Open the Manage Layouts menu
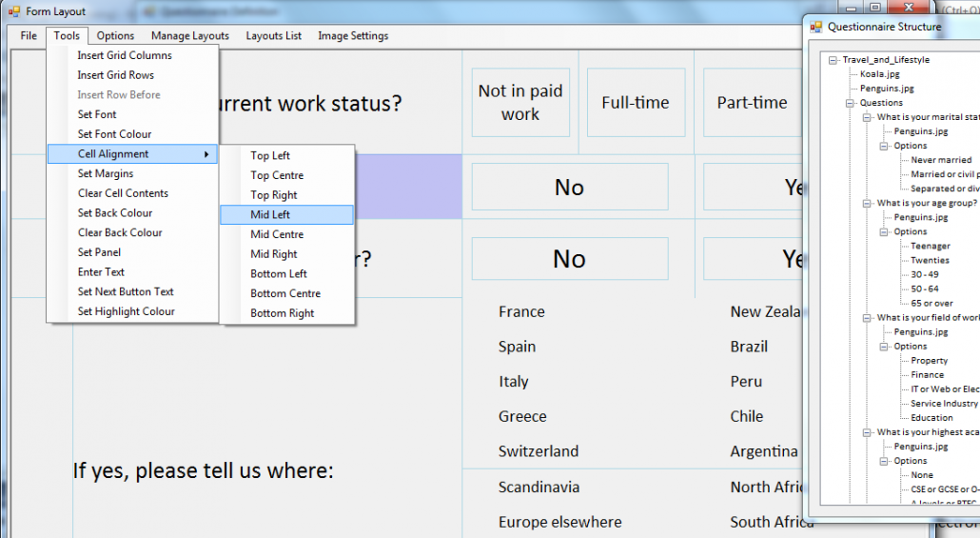980x538 pixels. pyautogui.click(x=189, y=36)
